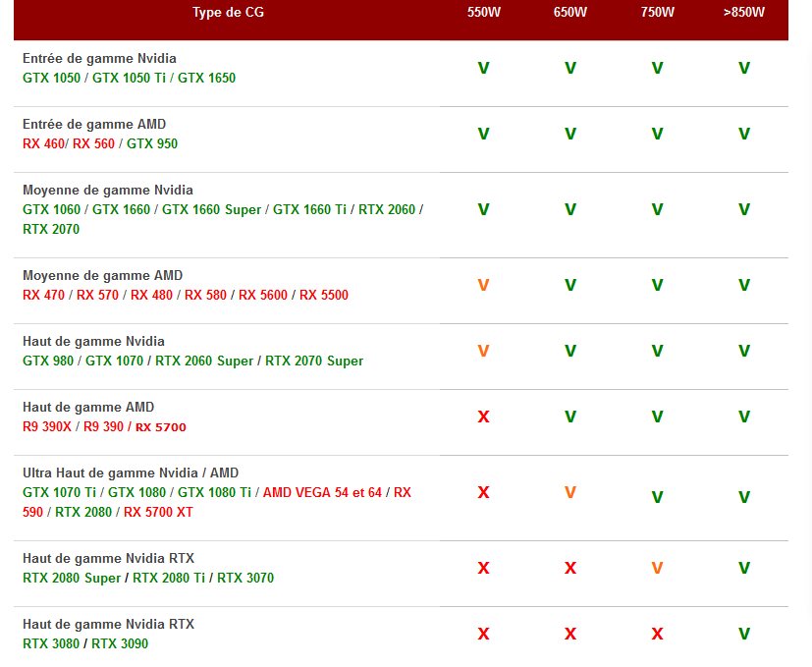The width and height of the screenshot is (812, 667).
Task: Select the "Haut de gamme Nvidia" GTX 980 row title
Action: 93,342
